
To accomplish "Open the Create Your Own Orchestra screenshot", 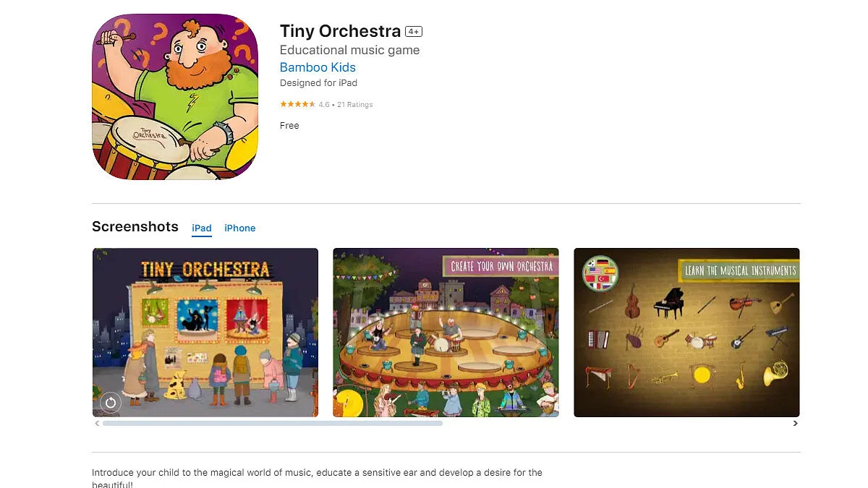I will [x=446, y=333].
